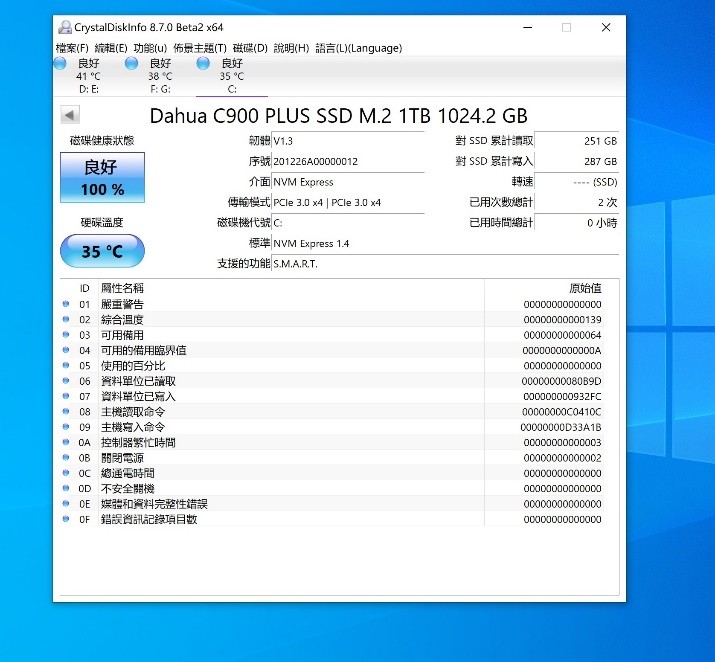715x662 pixels.
Task: Click the interface field NVM Express
Action: pos(348,182)
